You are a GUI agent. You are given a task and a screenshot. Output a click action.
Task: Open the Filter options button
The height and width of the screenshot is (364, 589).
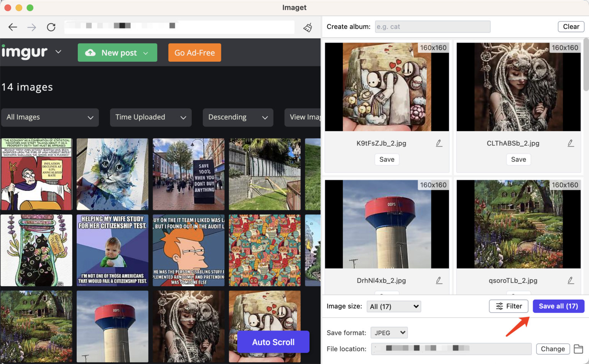(x=508, y=306)
